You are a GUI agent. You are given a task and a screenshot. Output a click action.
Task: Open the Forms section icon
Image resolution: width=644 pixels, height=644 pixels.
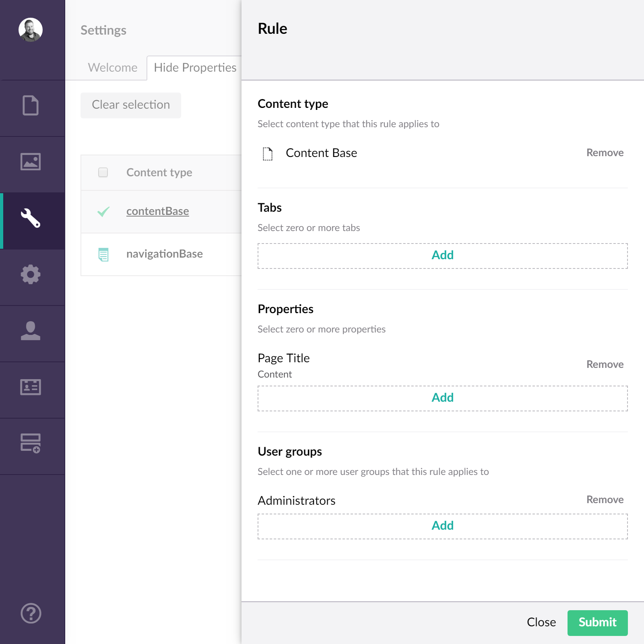pos(31,444)
